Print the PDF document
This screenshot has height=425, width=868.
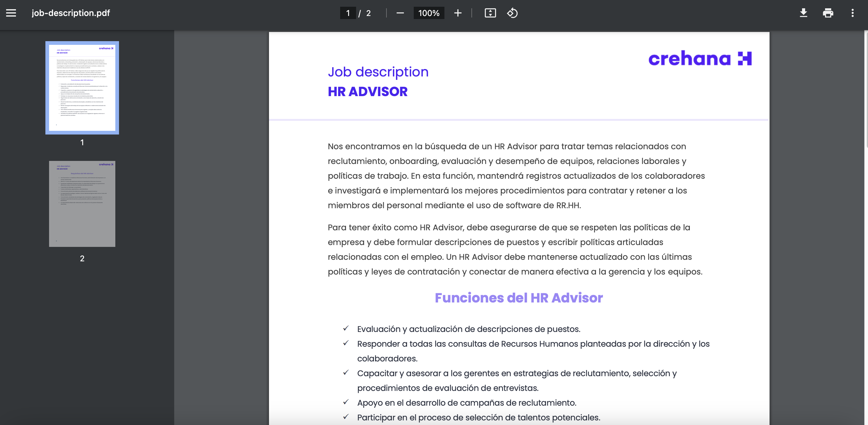(828, 13)
